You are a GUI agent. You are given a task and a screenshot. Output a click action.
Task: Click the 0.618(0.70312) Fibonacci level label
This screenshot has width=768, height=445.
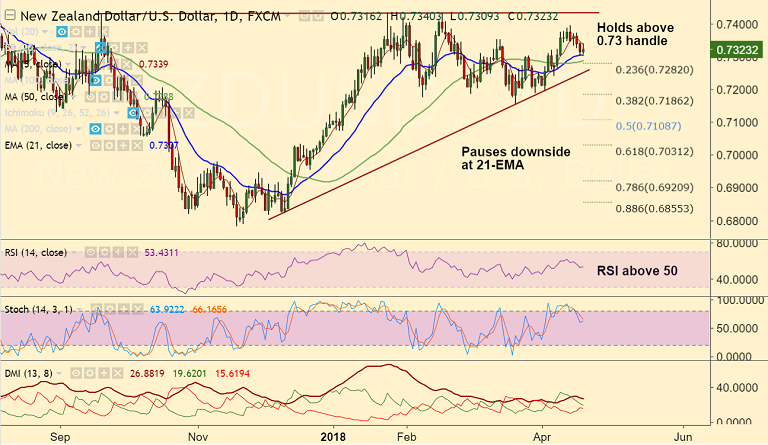click(x=654, y=152)
